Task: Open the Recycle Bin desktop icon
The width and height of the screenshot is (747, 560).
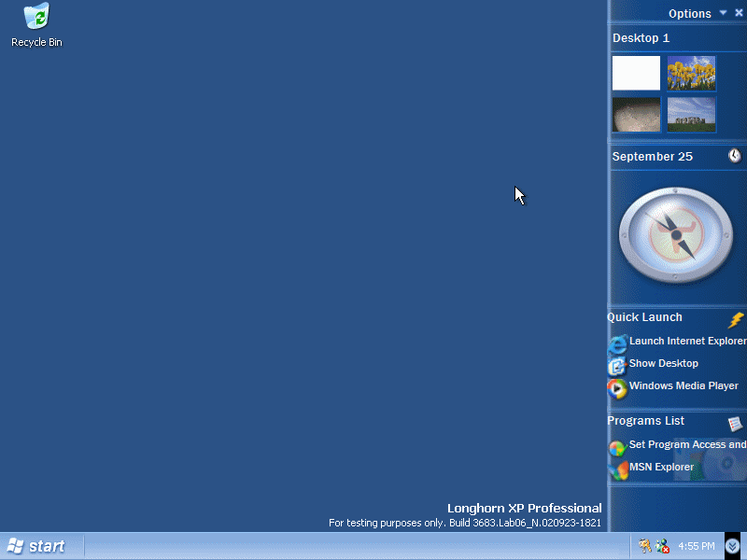Action: click(x=36, y=25)
